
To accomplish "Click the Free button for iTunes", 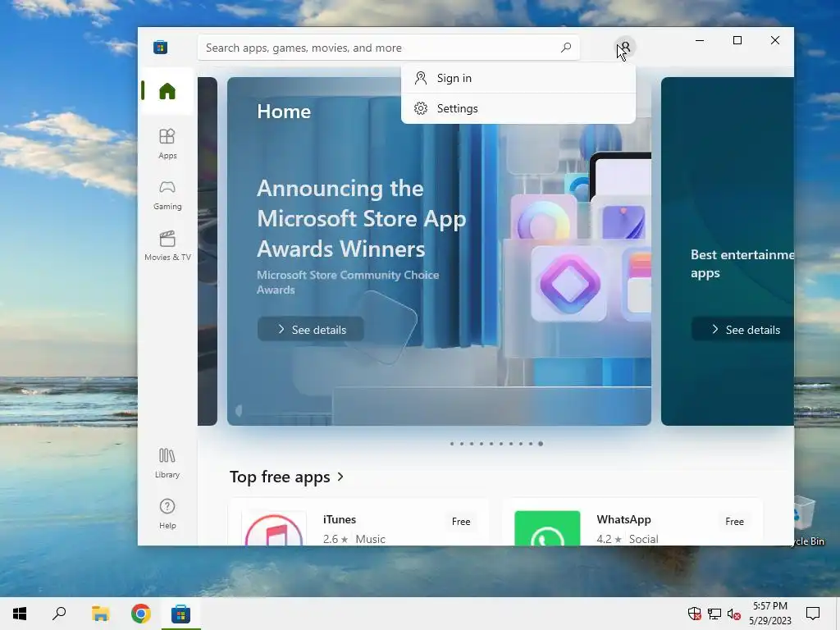I will pos(461,521).
